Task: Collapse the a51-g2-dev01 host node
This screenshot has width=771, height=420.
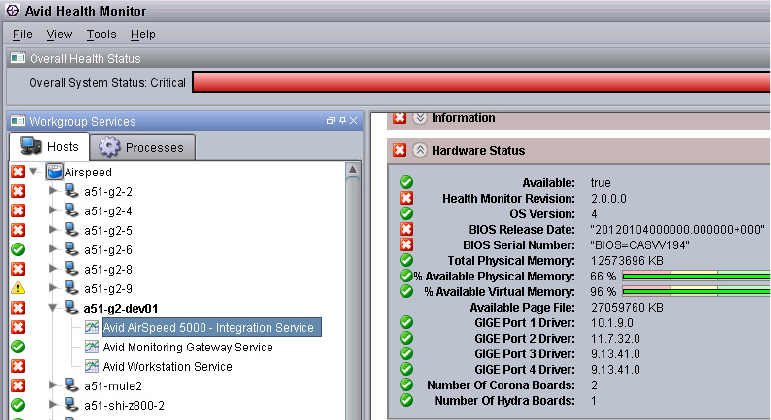Action: pyautogui.click(x=53, y=308)
